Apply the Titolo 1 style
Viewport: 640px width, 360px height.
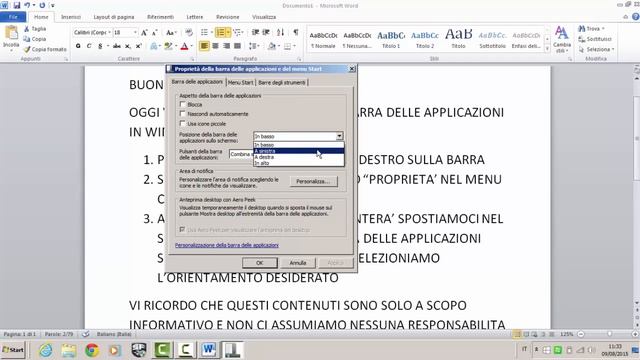point(391,39)
